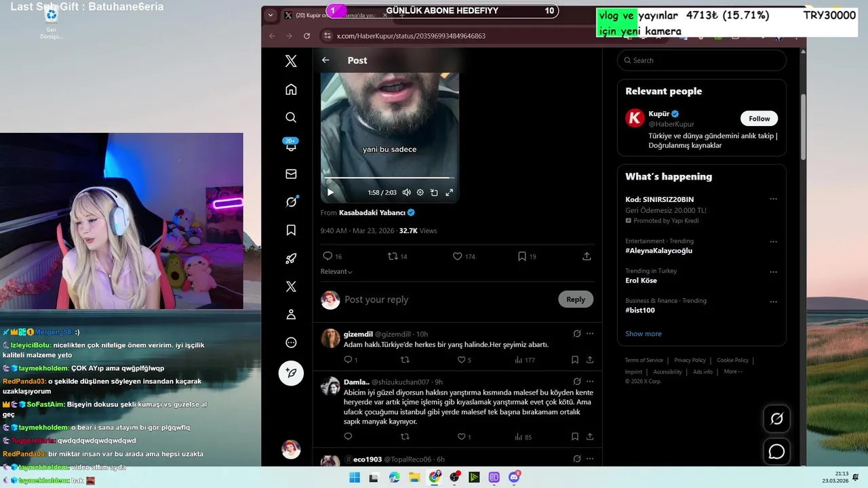Bookmark gizemdil's reply

click(x=575, y=360)
